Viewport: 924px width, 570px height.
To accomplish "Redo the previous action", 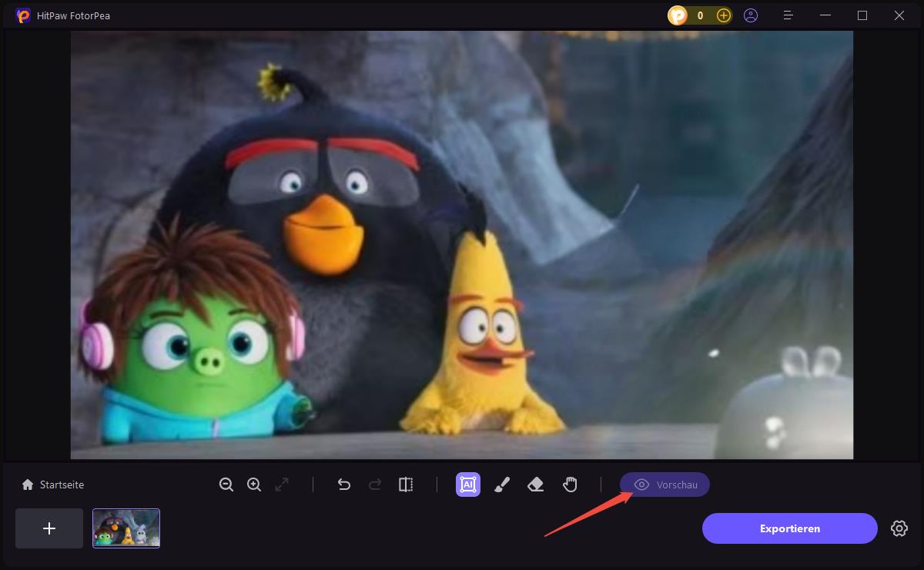I will click(x=375, y=484).
